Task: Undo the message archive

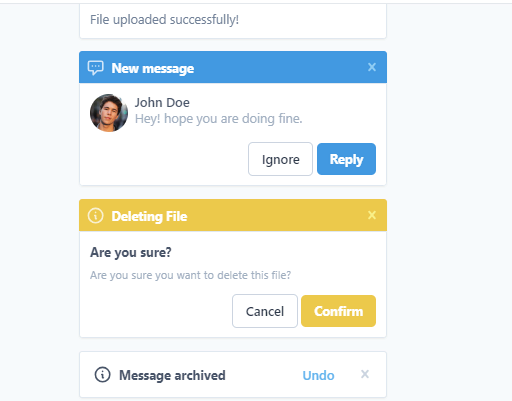Action: point(318,375)
